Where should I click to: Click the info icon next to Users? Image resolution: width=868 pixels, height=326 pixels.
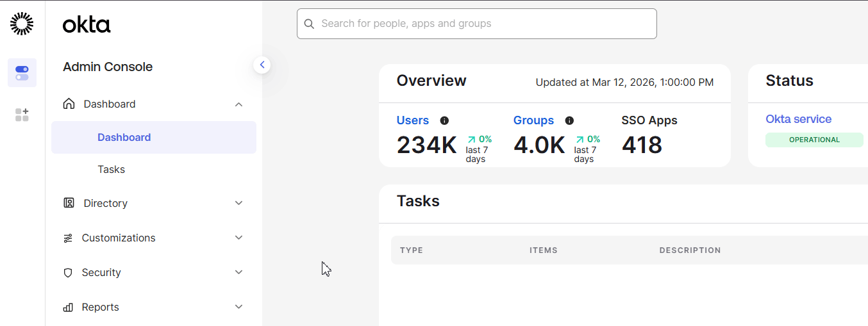coord(444,120)
